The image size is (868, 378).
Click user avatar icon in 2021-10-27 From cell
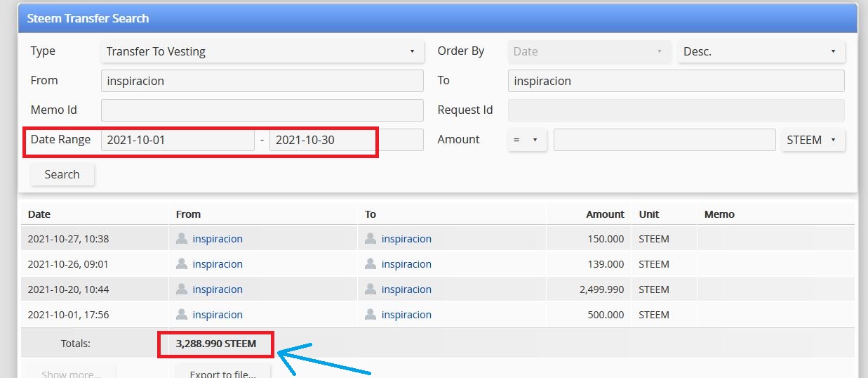click(182, 238)
